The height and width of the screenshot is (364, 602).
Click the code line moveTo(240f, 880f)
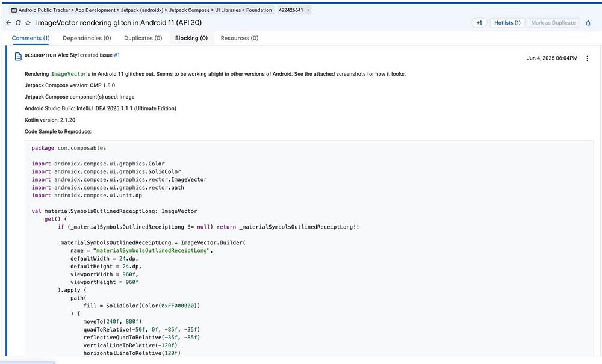click(x=113, y=322)
